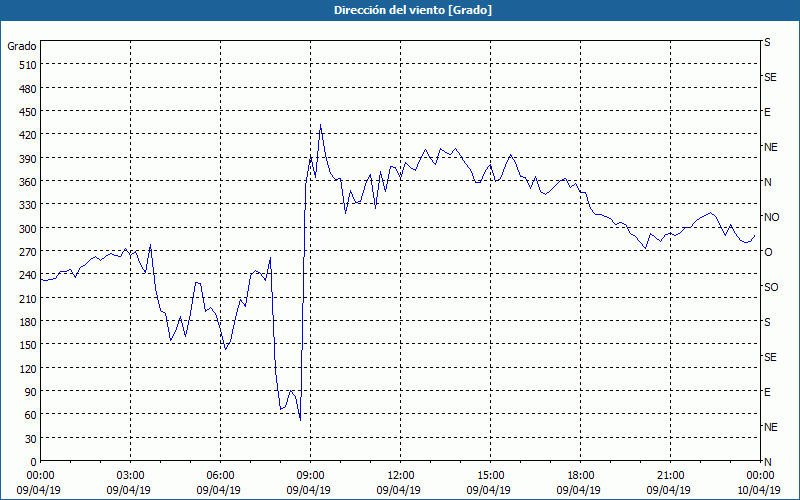Click the '30' y-axis value
This screenshot has height=500, width=800.
point(31,439)
